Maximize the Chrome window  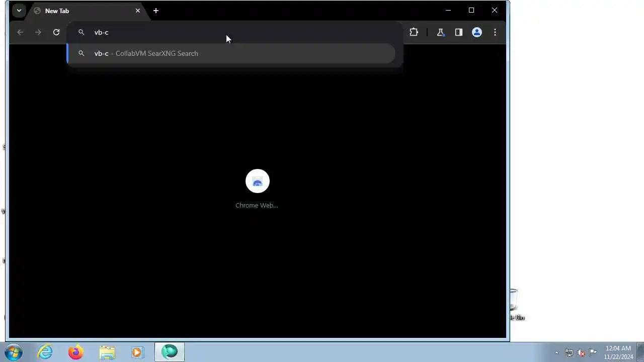[471, 10]
